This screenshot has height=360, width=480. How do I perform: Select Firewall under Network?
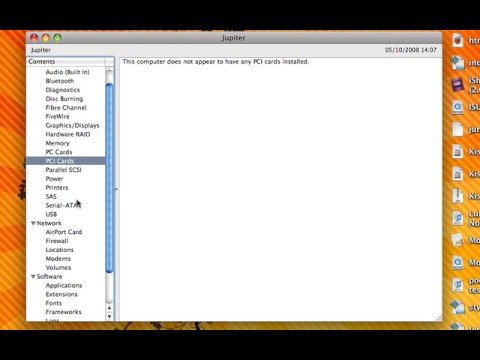pos(57,241)
